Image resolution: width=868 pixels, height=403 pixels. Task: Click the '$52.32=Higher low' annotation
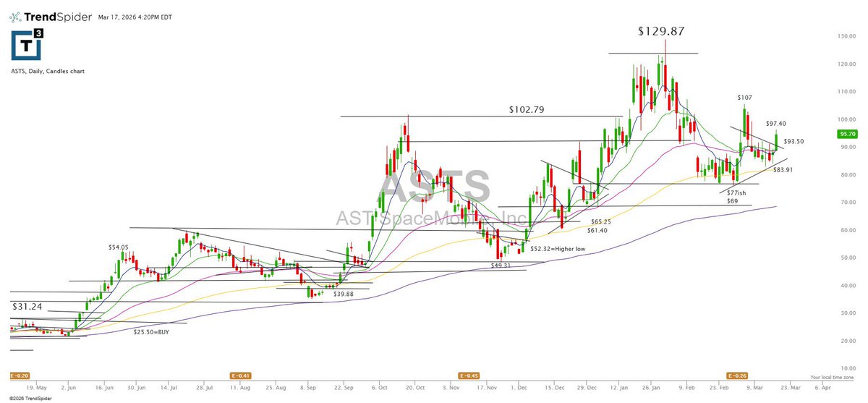coord(558,248)
